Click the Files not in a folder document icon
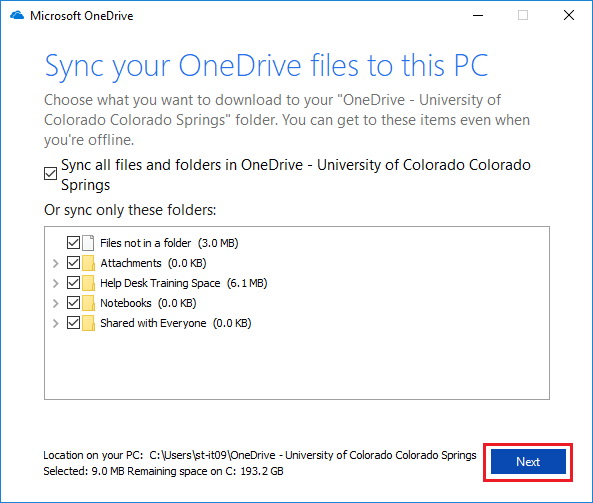593x503 pixels. point(88,243)
